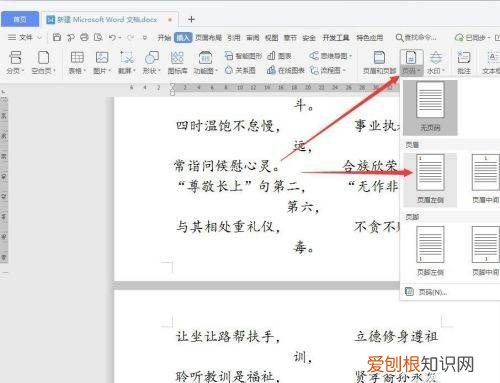Insert 智能图形 smart graphic
The width and height of the screenshot is (500, 383).
pyautogui.click(x=243, y=56)
